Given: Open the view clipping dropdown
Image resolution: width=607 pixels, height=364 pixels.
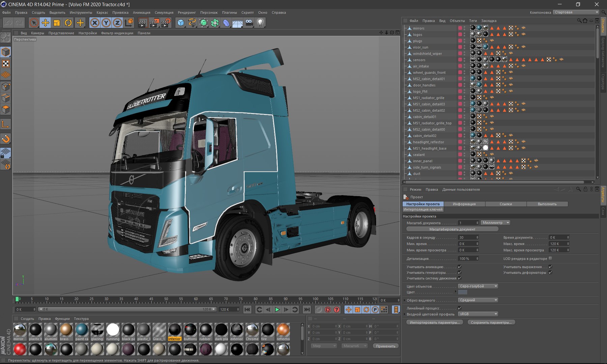Looking at the screenshot, I should [478, 300].
